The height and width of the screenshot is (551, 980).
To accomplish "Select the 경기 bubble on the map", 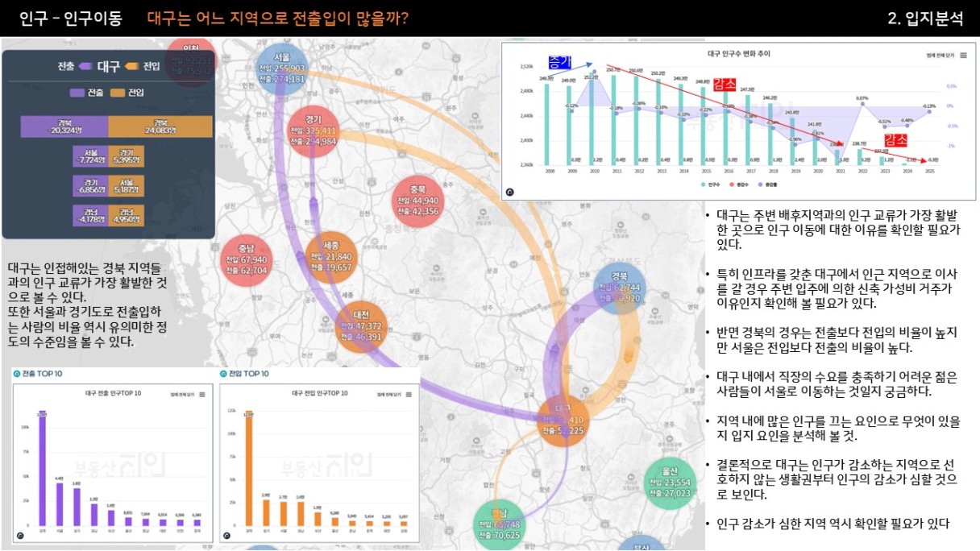I will (313, 131).
